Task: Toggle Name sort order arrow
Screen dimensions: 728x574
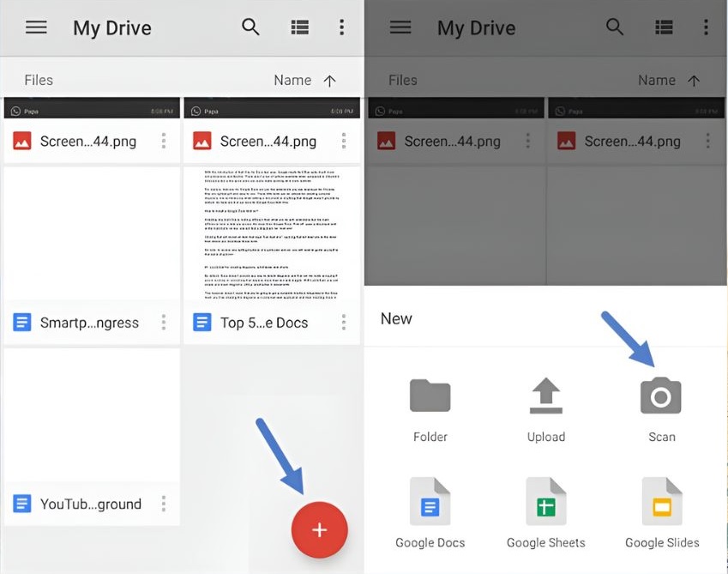Action: click(330, 80)
